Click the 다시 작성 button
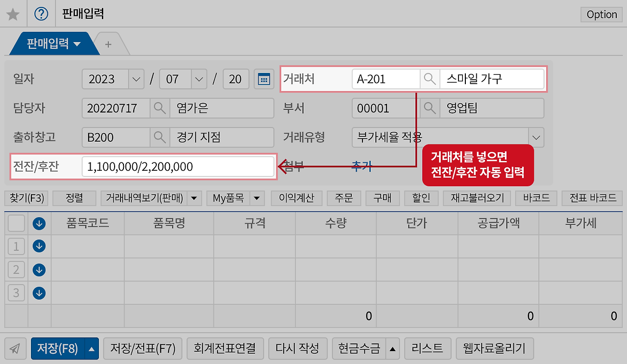The image size is (627, 364). click(x=298, y=349)
